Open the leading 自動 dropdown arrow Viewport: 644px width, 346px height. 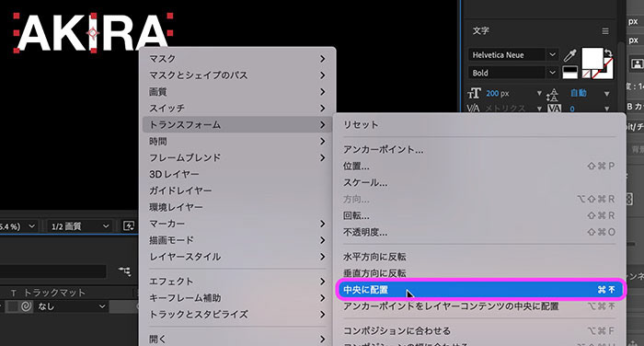606,94
